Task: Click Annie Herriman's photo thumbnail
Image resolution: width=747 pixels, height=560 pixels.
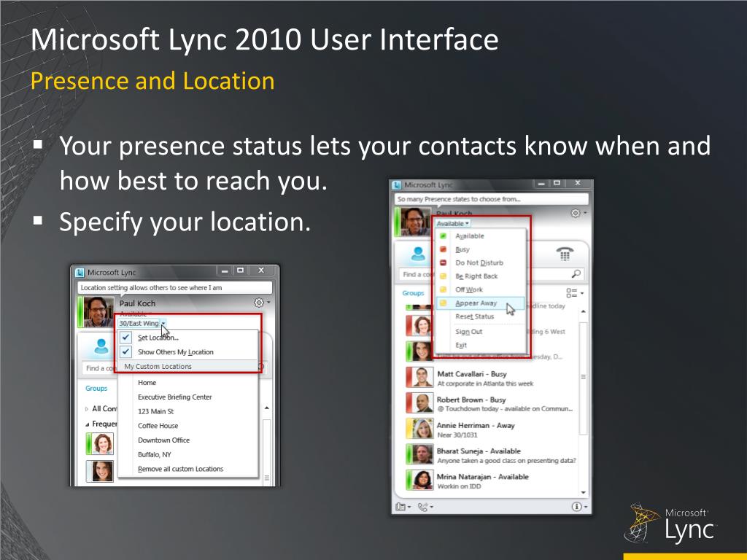Action: (x=422, y=429)
